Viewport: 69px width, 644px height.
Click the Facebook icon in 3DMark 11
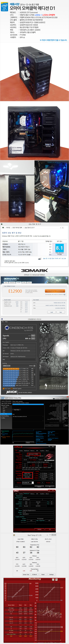point(66,278)
